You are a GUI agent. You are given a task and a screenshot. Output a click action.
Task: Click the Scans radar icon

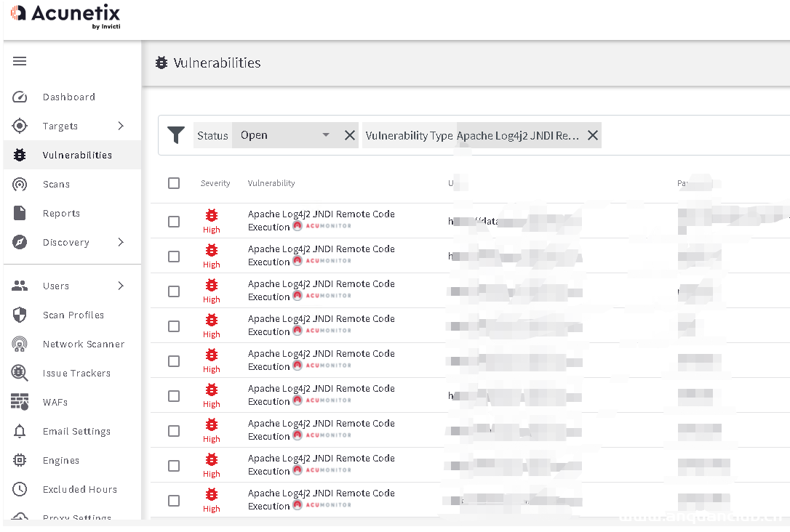pos(20,185)
